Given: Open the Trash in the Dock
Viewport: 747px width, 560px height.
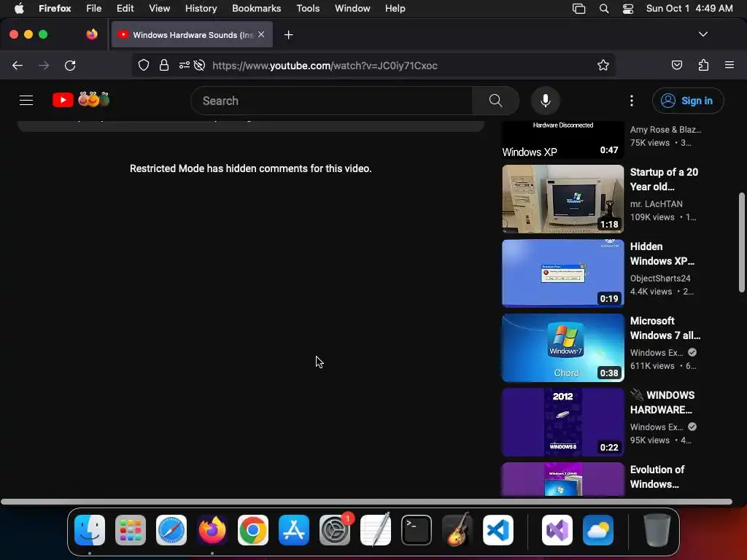Looking at the screenshot, I should (657, 530).
